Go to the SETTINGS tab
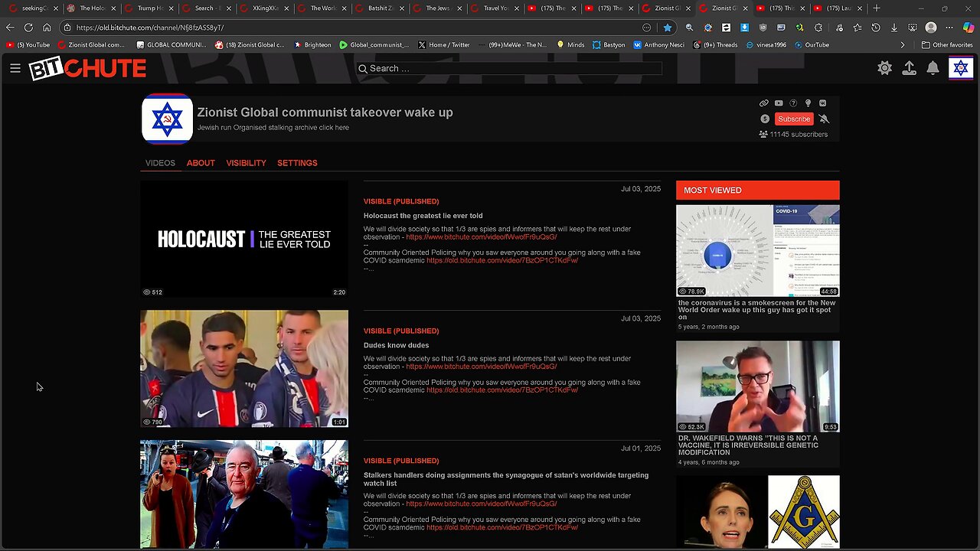 coord(297,163)
